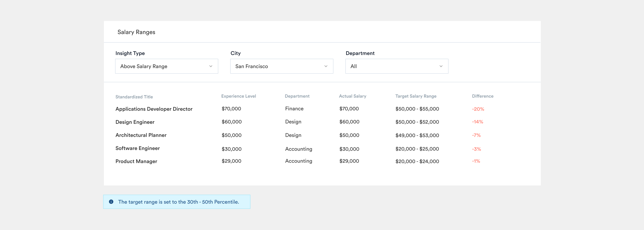Click the Salary Ranges panel title
644x230 pixels.
pos(136,32)
